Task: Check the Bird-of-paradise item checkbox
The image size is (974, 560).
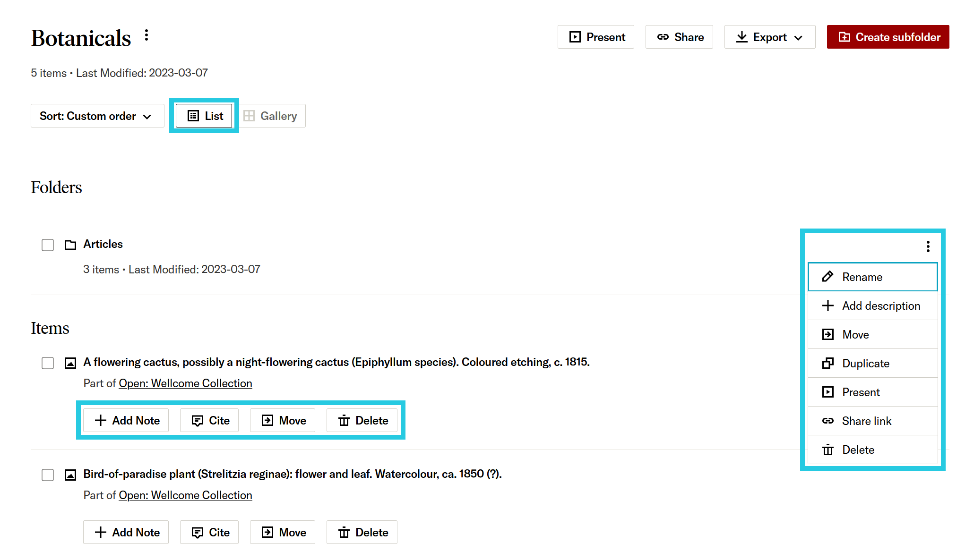Action: [47, 475]
